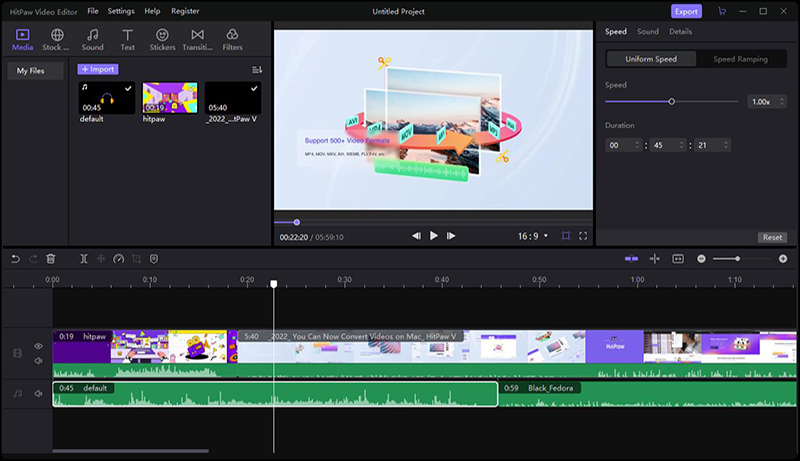Open the File menu
This screenshot has height=461, width=800.
93,11
